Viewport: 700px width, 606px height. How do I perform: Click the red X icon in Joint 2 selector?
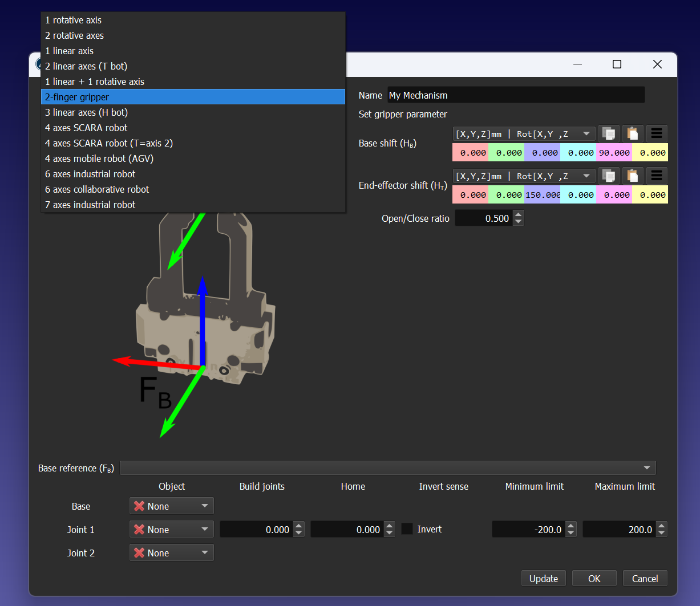click(139, 553)
